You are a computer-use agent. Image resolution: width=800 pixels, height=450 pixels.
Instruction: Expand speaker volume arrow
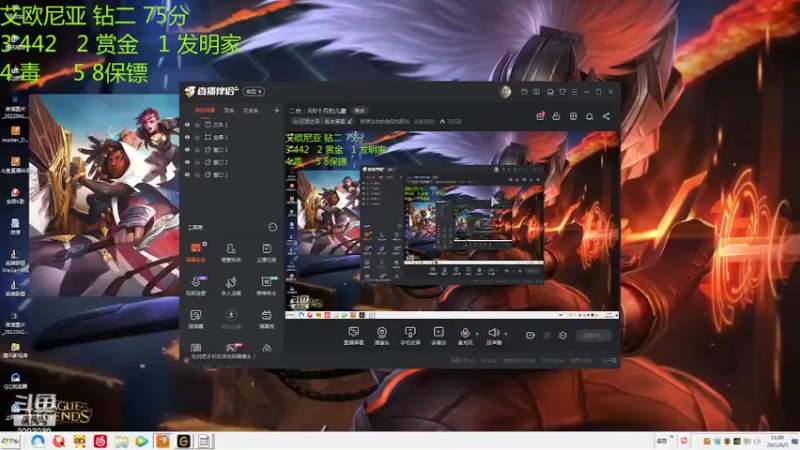tap(506, 334)
